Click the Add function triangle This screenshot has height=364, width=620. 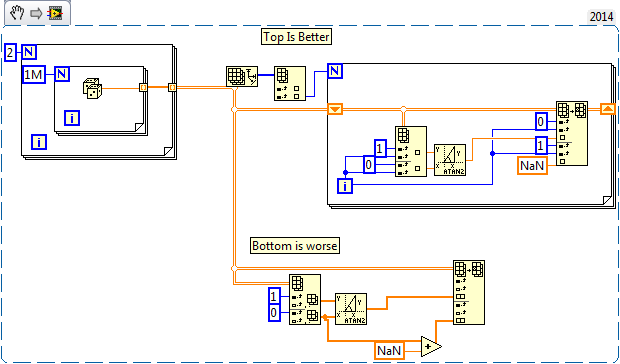[431, 347]
